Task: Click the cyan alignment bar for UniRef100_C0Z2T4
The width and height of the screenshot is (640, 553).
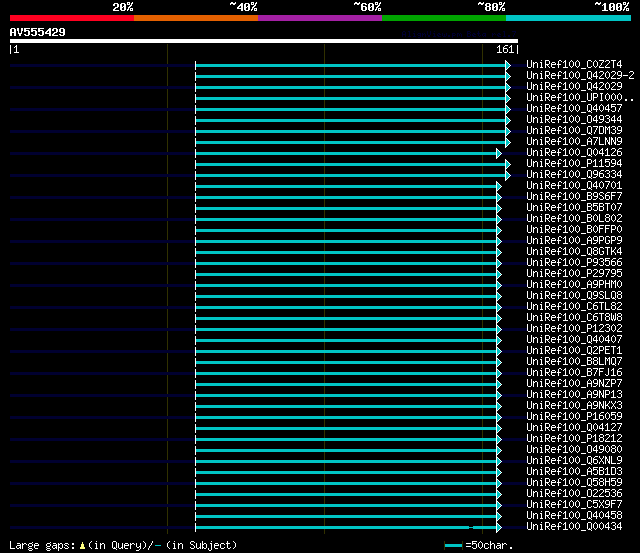Action: point(351,65)
